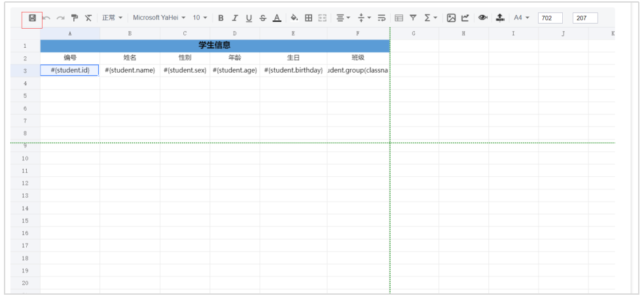Screen dimensions: 644x298
Task: Select the 性别 header cell
Action: (185, 58)
